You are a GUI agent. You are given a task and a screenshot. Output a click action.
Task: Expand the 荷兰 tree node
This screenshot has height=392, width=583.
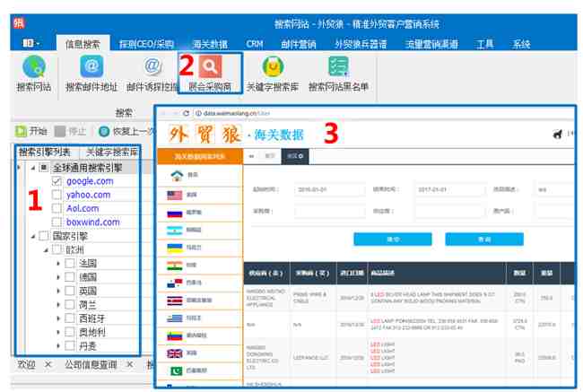[x=58, y=305]
